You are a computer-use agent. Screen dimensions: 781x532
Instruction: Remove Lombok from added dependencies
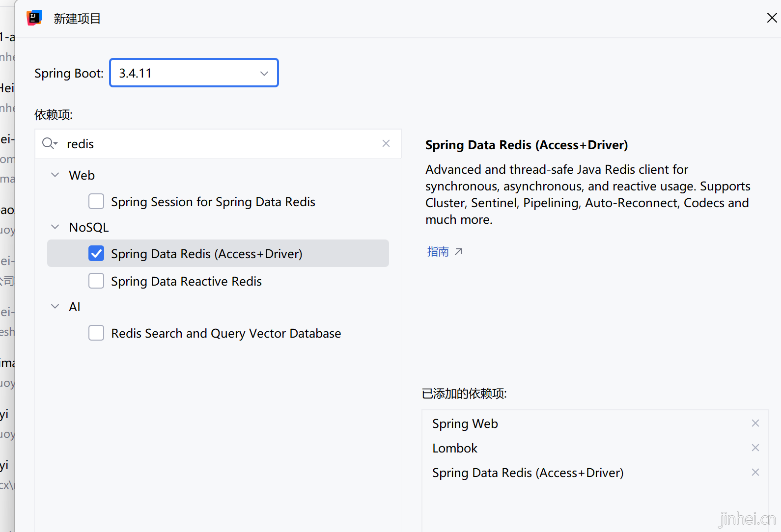point(755,448)
